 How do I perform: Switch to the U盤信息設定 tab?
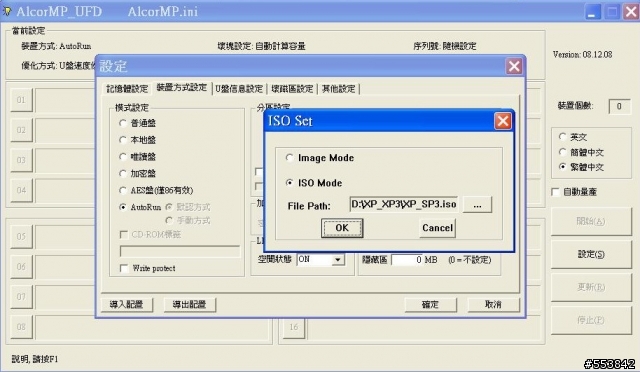tap(239, 89)
